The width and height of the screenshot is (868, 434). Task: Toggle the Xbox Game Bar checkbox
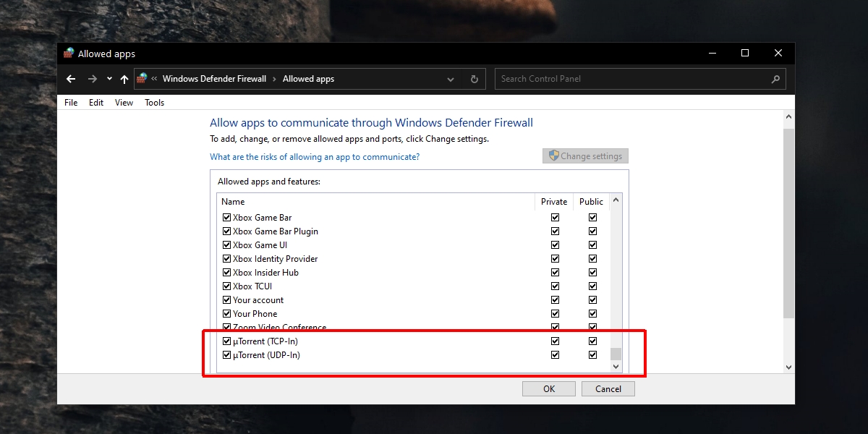[226, 218]
